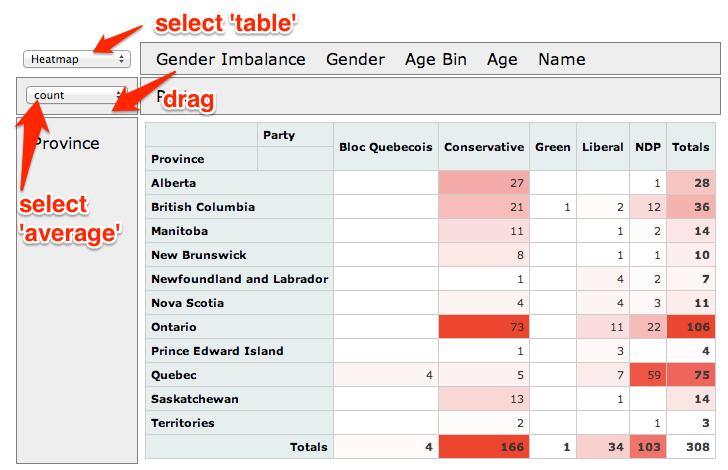Click Ontario Conservative cell showing 73
This screenshot has height=470, width=728.
pos(484,327)
